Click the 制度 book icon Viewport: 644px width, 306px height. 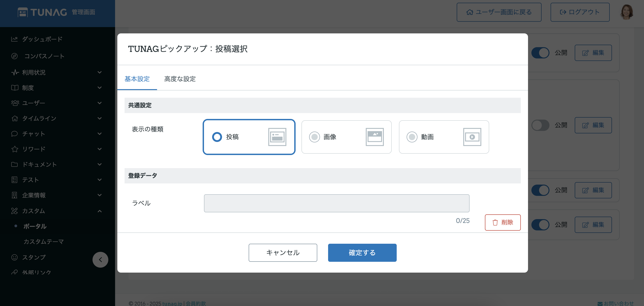(15, 88)
